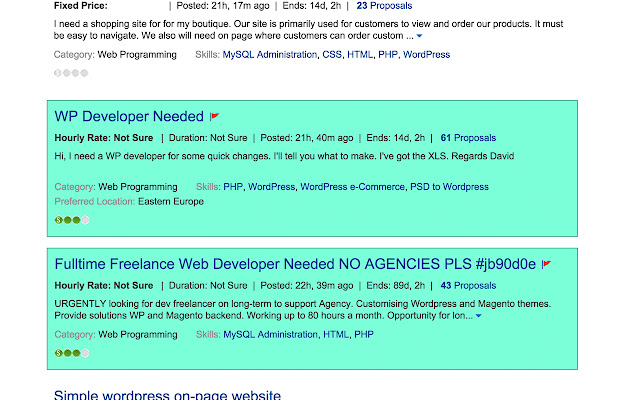Click WordPress skill in boutique shopping job
This screenshot has height=400, width=640.
coord(427,55)
